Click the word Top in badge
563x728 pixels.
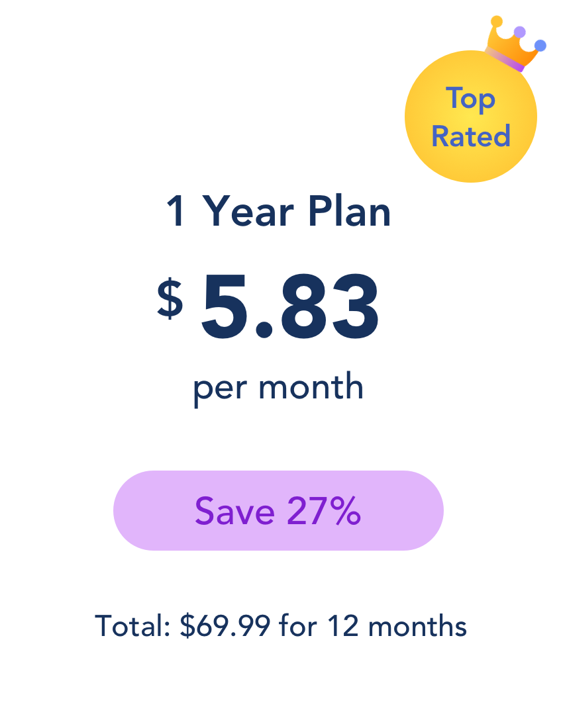(x=470, y=99)
